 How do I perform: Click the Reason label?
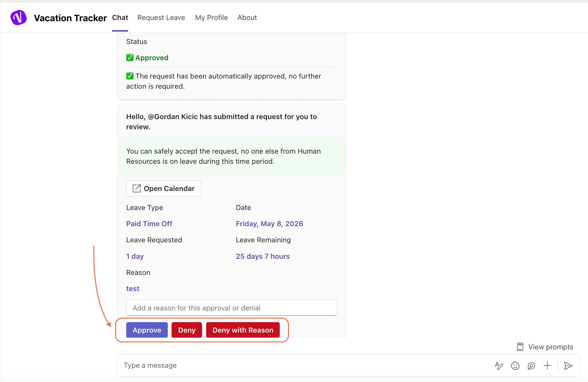(x=138, y=272)
